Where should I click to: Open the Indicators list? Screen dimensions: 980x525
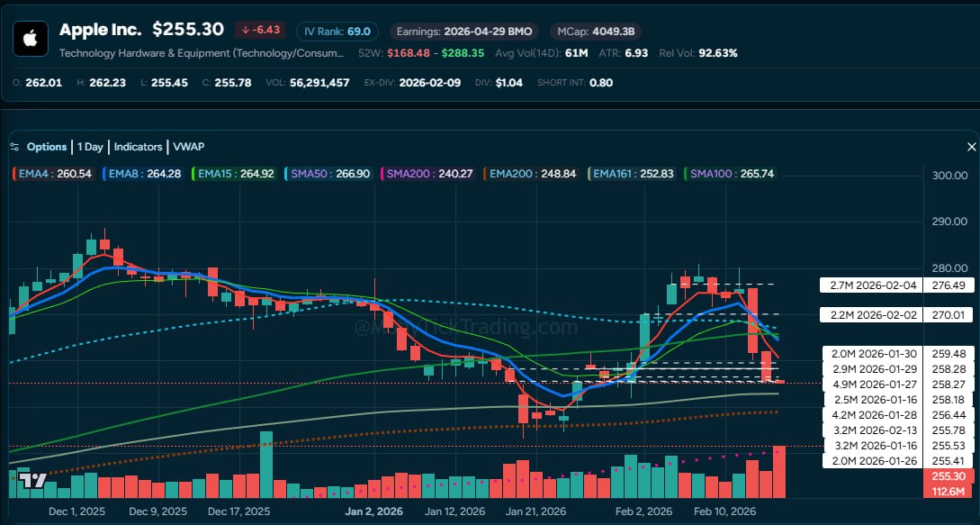point(138,146)
